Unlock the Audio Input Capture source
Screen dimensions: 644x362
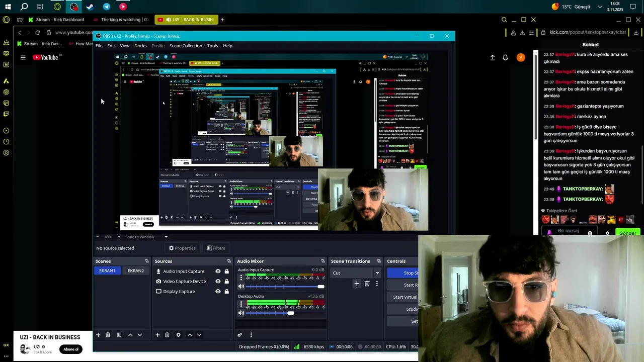(x=226, y=271)
